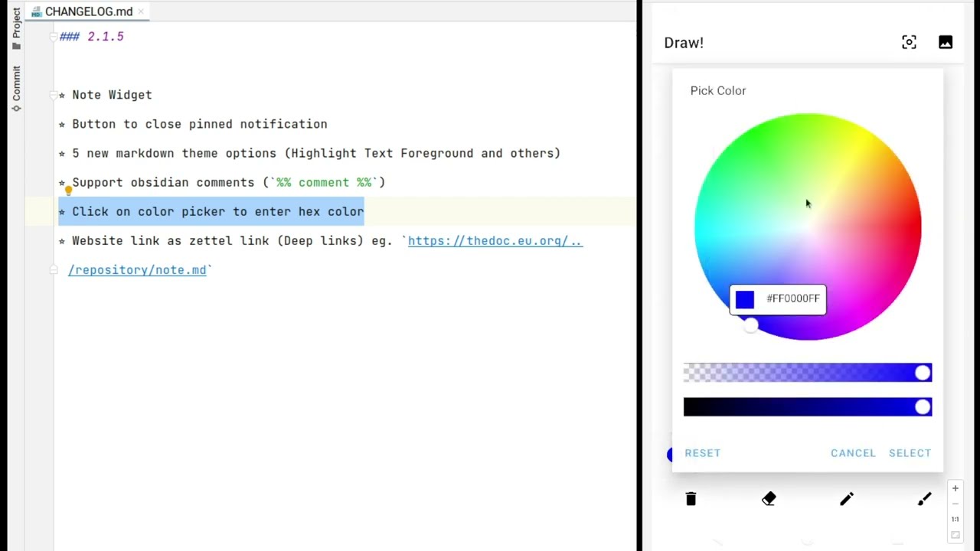Click the color wheel selector handle
980x551 pixels.
[750, 326]
